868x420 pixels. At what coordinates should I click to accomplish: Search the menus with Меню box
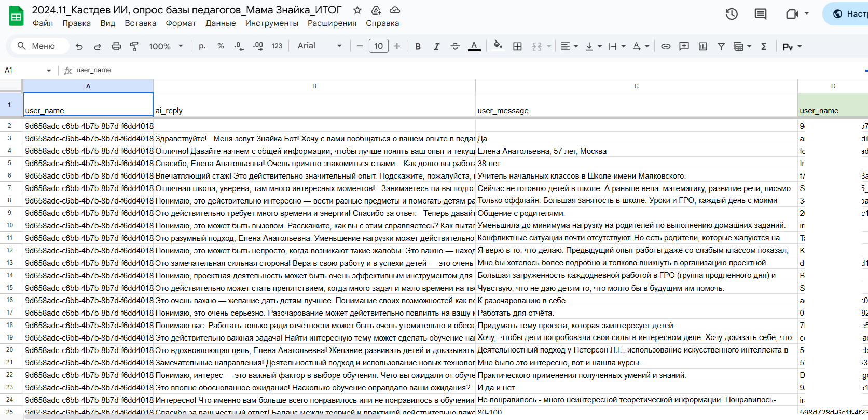tap(40, 46)
